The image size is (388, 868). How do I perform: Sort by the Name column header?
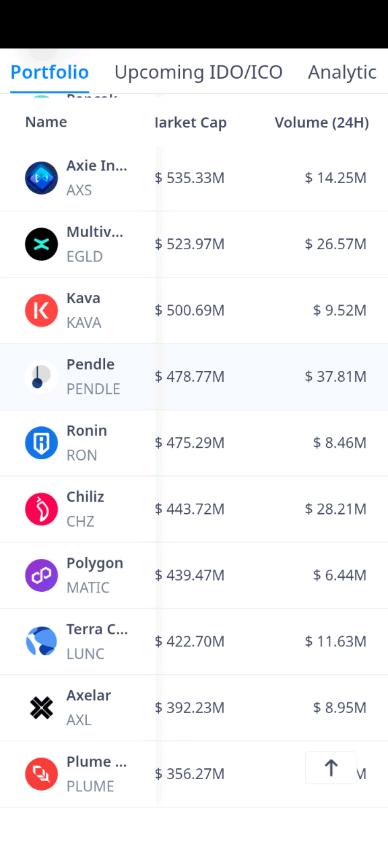point(46,123)
